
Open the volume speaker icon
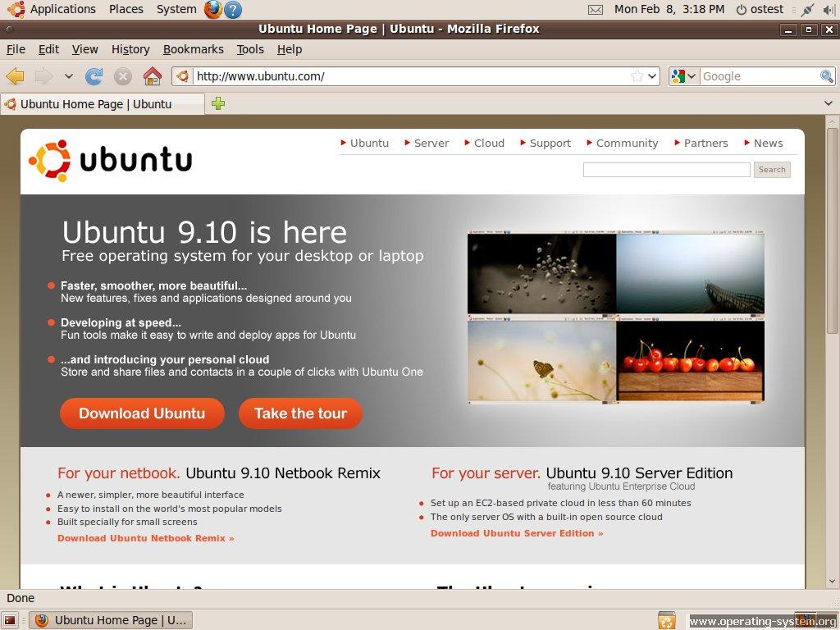point(829,10)
